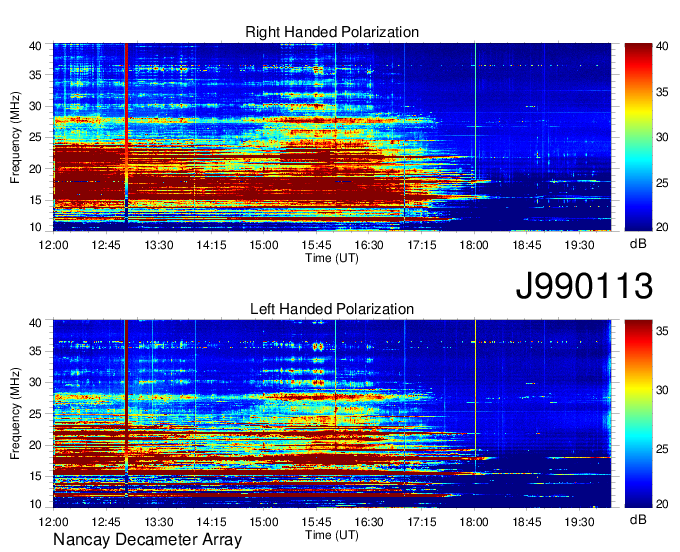The width and height of the screenshot is (680, 552).
Task: Click the 12:45 time tick under the left-handed plot
Action: click(x=106, y=522)
